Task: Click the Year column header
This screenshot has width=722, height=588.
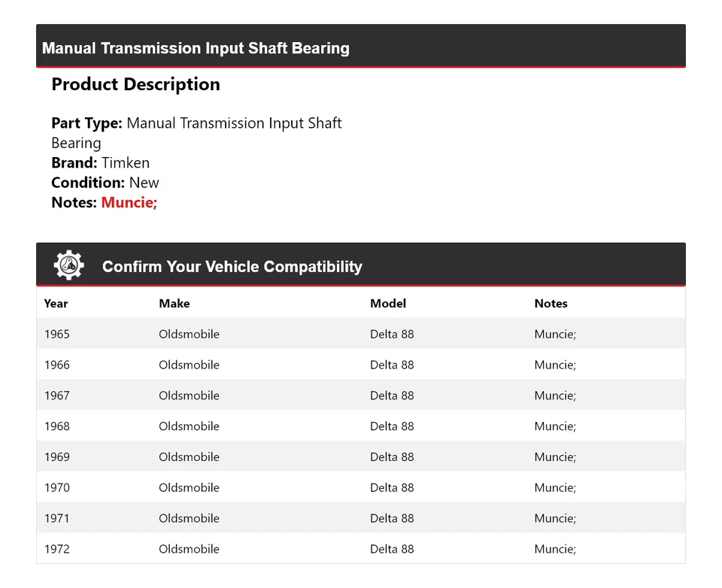Action: 56,304
